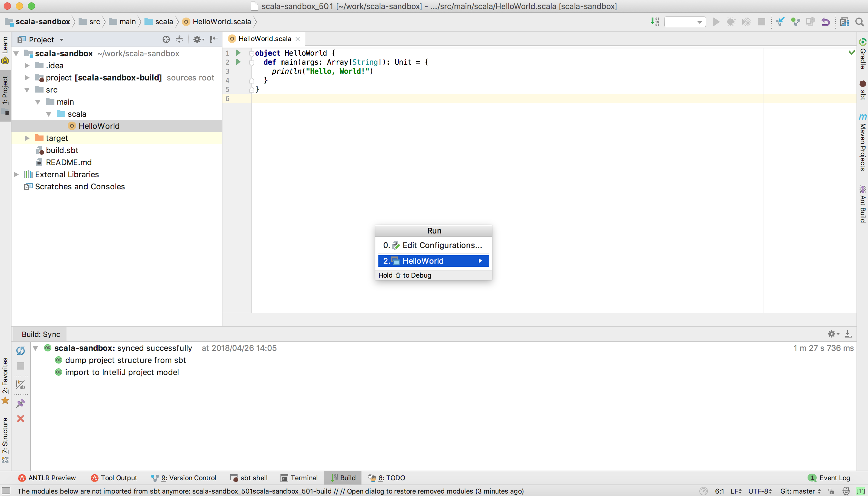868x496 pixels.
Task: Open Search Everywhere with the magnifier icon
Action: tap(860, 22)
